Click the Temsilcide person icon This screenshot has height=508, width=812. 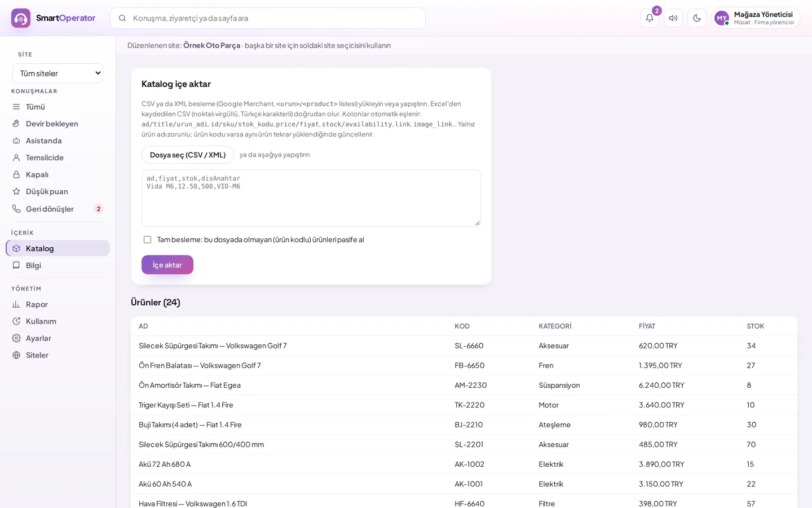(16, 157)
